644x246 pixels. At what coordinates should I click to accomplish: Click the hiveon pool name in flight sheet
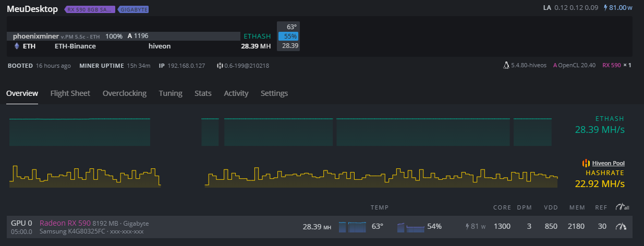pyautogui.click(x=160, y=46)
